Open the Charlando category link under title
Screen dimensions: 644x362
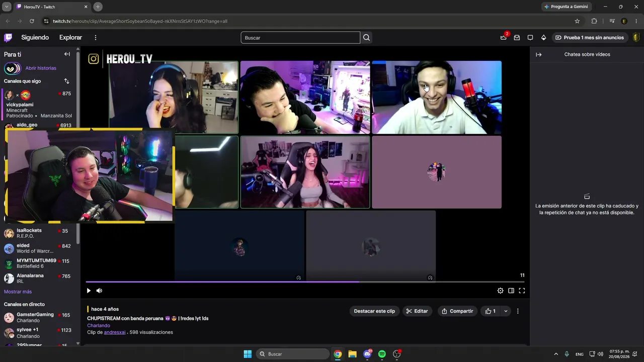pos(99,325)
